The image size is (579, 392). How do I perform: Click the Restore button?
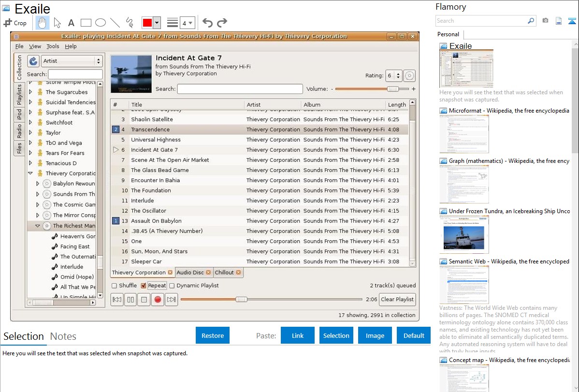click(213, 335)
